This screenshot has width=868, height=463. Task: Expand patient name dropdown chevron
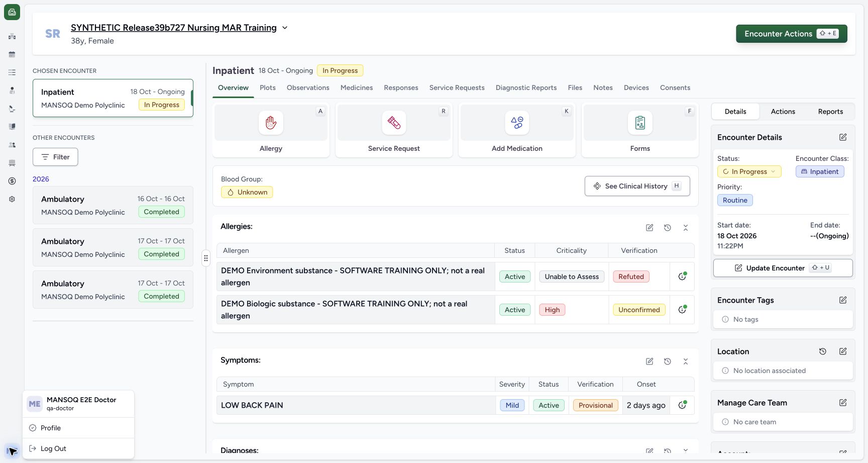(x=285, y=28)
